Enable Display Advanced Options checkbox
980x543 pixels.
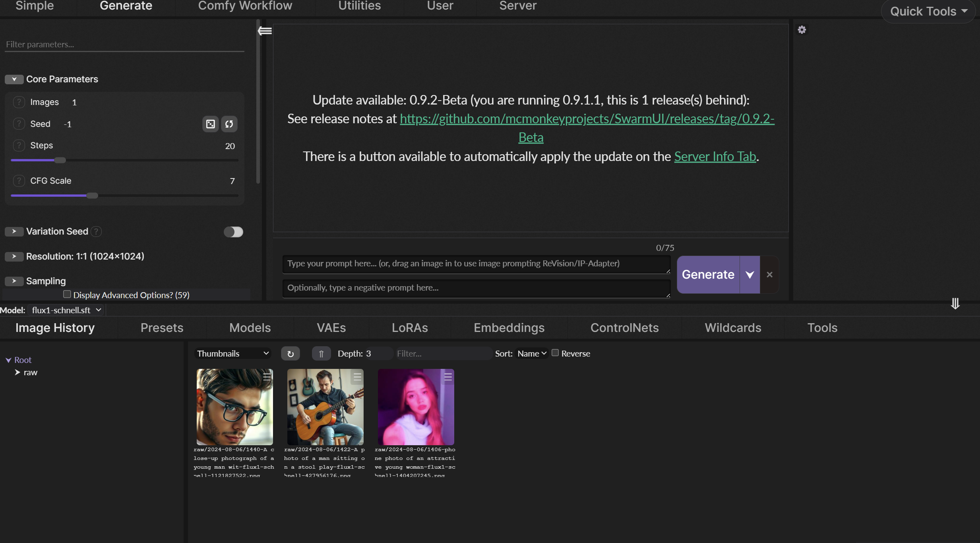click(x=67, y=294)
